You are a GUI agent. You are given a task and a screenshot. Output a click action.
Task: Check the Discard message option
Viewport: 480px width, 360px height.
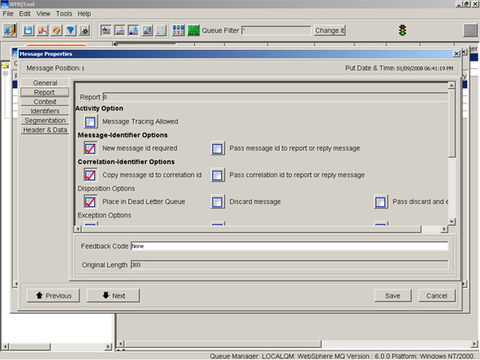click(217, 202)
